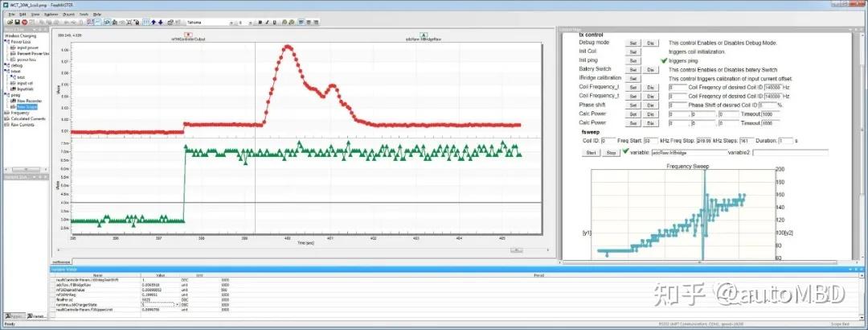Select highlighted New Scope tree item

point(27,106)
